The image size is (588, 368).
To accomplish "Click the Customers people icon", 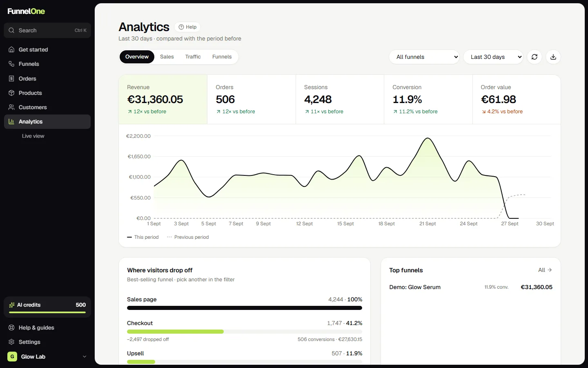I will (x=11, y=107).
